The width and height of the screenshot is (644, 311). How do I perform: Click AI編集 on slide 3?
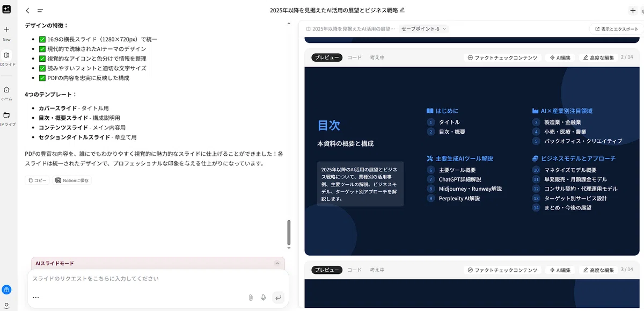(561, 270)
